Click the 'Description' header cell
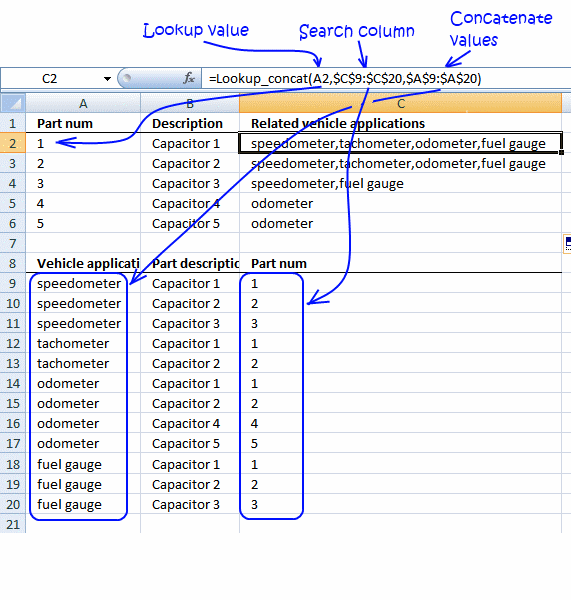Image resolution: width=571 pixels, height=600 pixels. pos(190,124)
